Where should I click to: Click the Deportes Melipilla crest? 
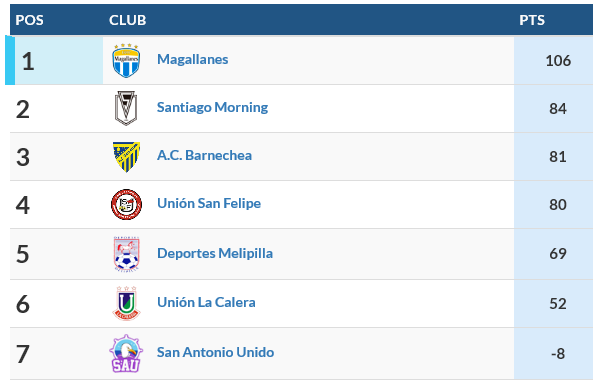pos(126,254)
